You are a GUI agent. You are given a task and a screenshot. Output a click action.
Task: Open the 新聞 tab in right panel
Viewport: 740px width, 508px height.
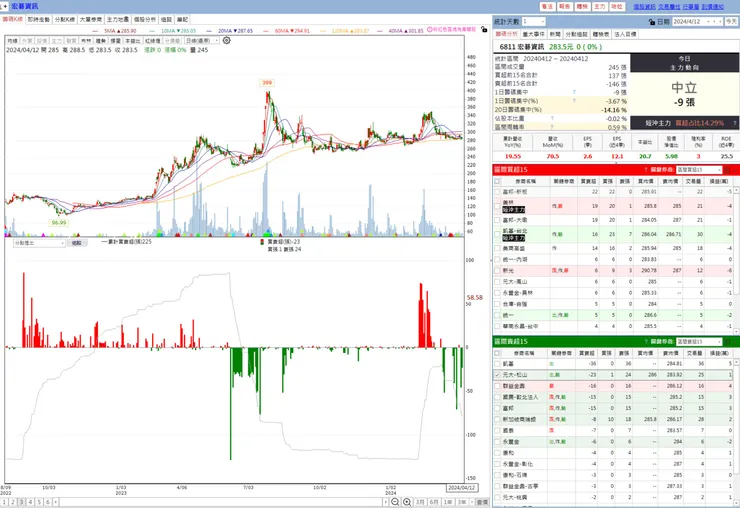point(555,34)
